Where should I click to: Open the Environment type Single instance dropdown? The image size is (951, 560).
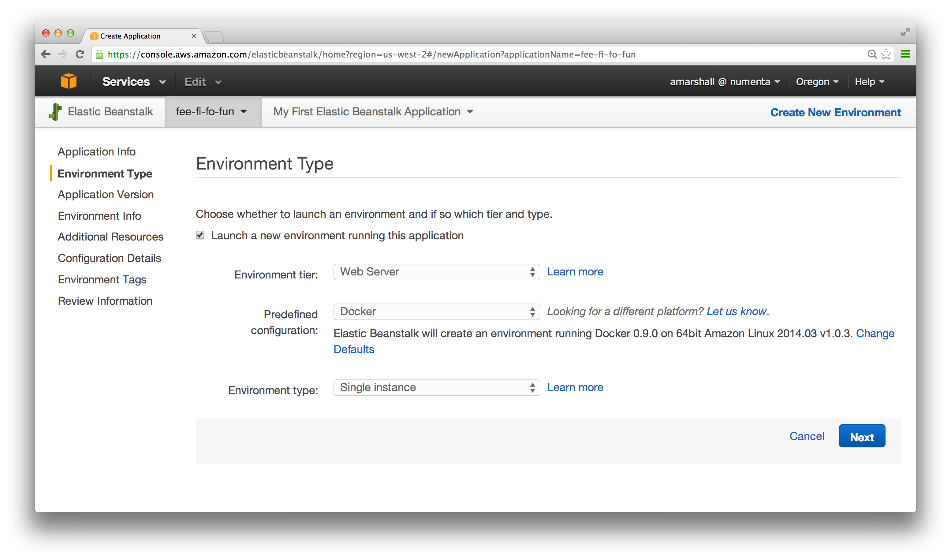(436, 387)
